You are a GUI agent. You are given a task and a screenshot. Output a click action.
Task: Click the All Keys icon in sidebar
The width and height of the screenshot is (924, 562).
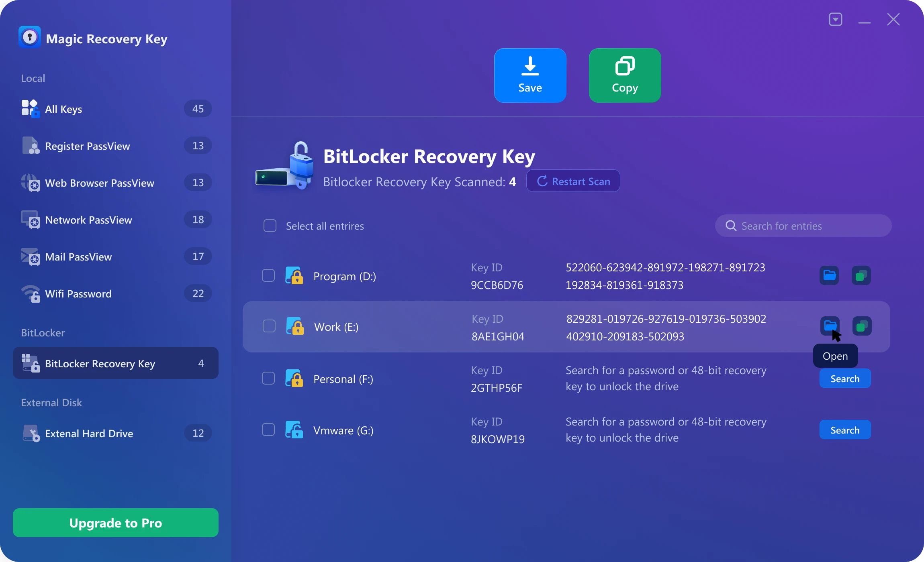click(x=30, y=108)
